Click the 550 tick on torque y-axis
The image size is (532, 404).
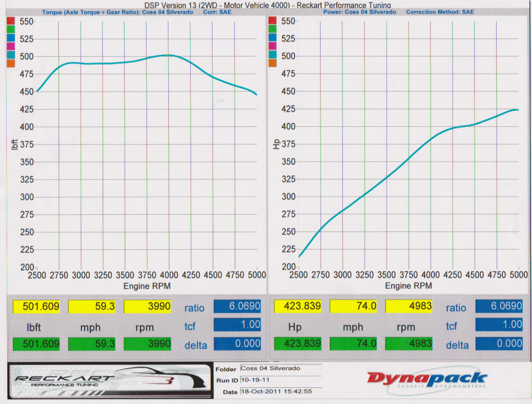pos(26,22)
